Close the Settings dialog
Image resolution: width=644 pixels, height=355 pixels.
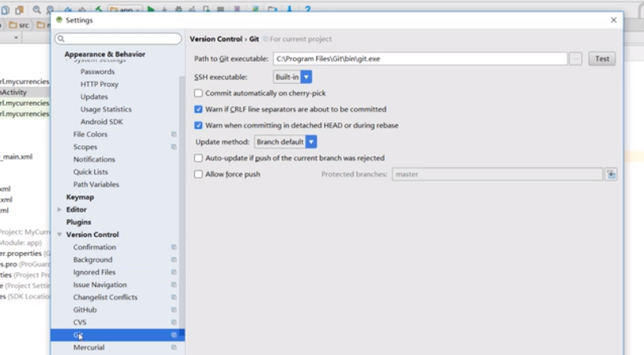614,20
